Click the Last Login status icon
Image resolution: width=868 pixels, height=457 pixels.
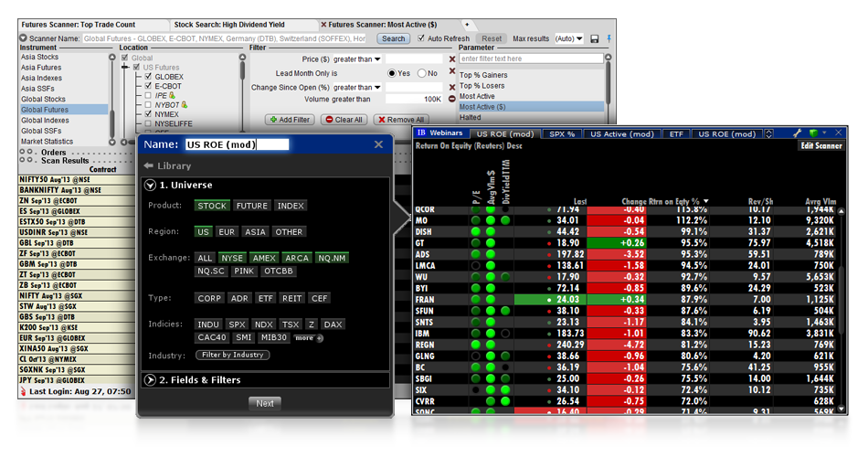pyautogui.click(x=23, y=391)
